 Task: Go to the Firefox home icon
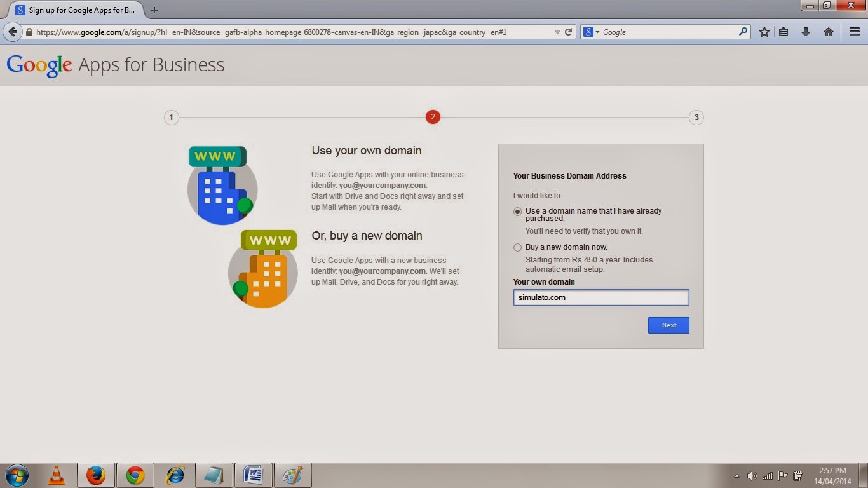829,32
